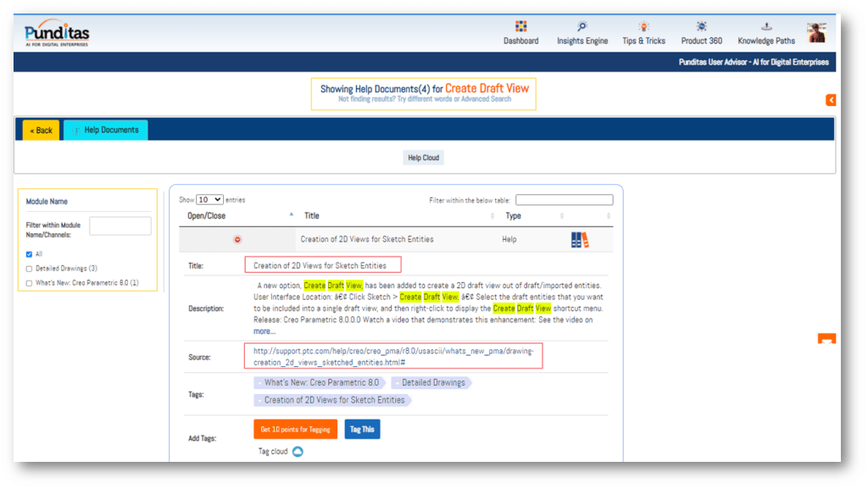Open Product 360 icon
Image resolution: width=868 pixels, height=489 pixels.
[x=701, y=26]
